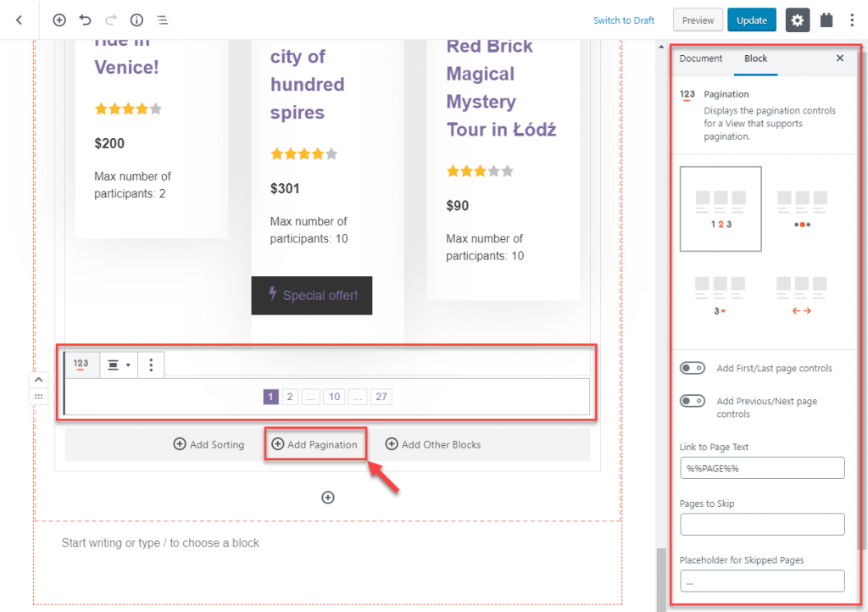868x612 pixels.
Task: Go to pagination page 10
Action: pyautogui.click(x=334, y=397)
